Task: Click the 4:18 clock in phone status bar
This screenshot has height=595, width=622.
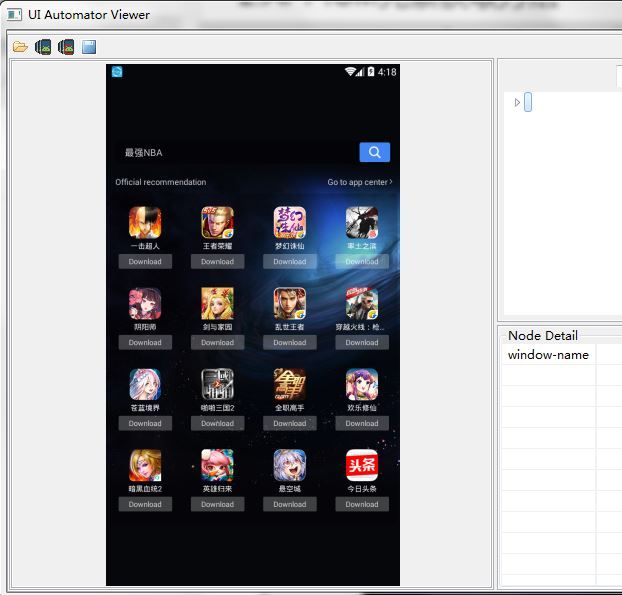Action: [x=387, y=72]
